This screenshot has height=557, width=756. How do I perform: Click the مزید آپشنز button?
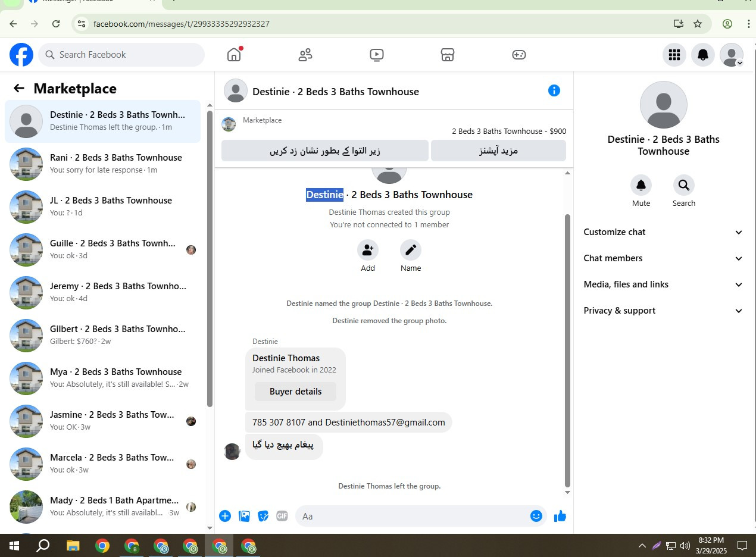[x=498, y=151]
